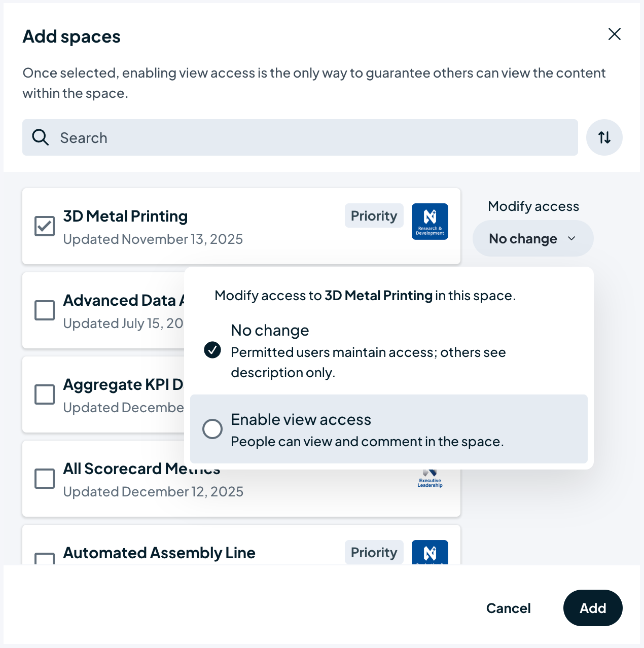
Task: Open the All Scorecard Metrics space title
Action: tap(122, 469)
